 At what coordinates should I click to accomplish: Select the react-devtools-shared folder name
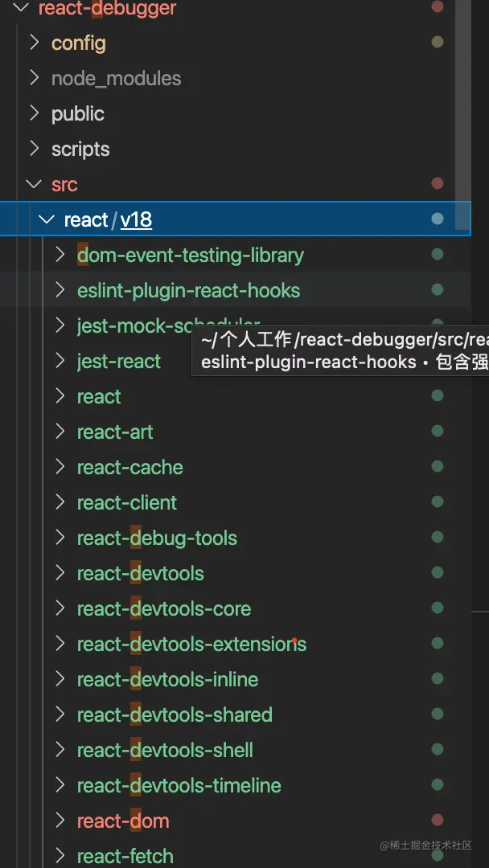tap(175, 715)
